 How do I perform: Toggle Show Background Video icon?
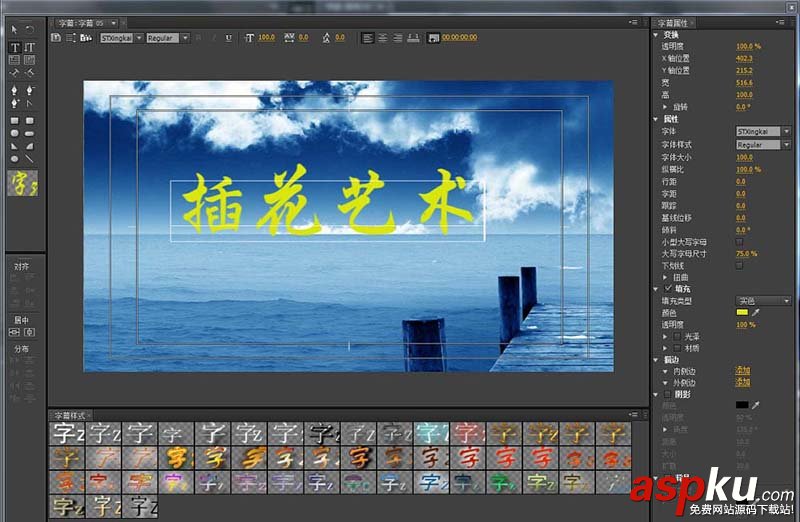[x=433, y=38]
